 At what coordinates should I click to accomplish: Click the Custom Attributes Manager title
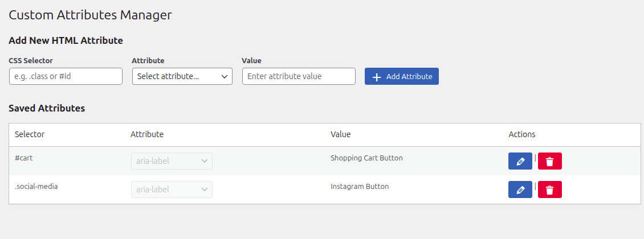coord(90,15)
